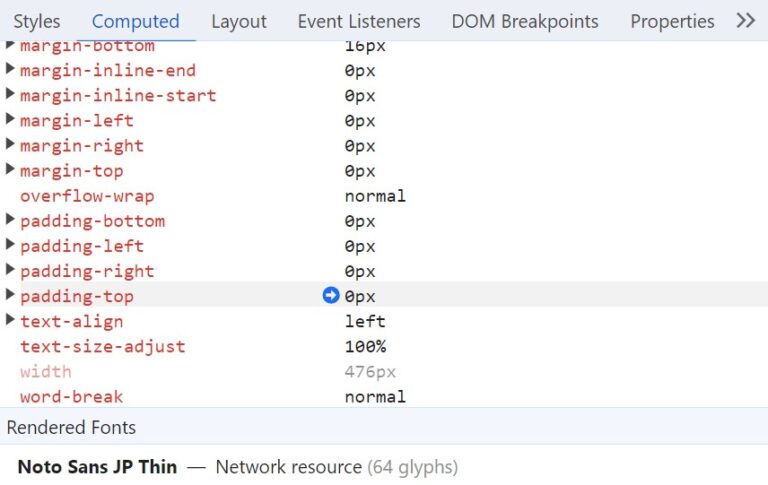Expand the margin-right property
768x485 pixels.
click(x=11, y=145)
